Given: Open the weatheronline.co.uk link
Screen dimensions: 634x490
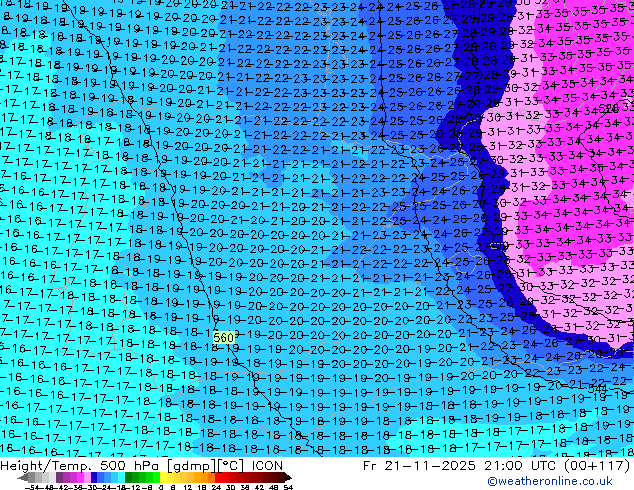Looking at the screenshot, I should (x=550, y=481).
